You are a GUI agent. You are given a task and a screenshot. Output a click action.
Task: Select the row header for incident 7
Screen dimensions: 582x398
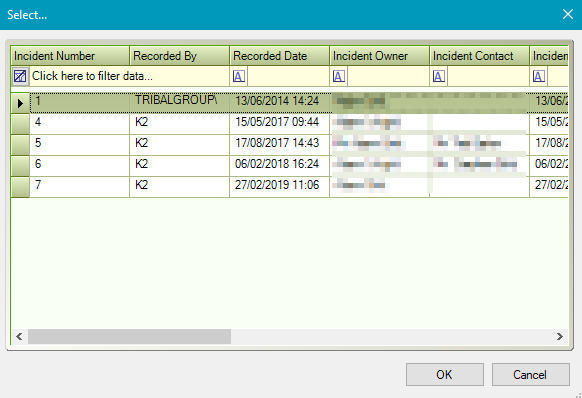pyautogui.click(x=20, y=187)
